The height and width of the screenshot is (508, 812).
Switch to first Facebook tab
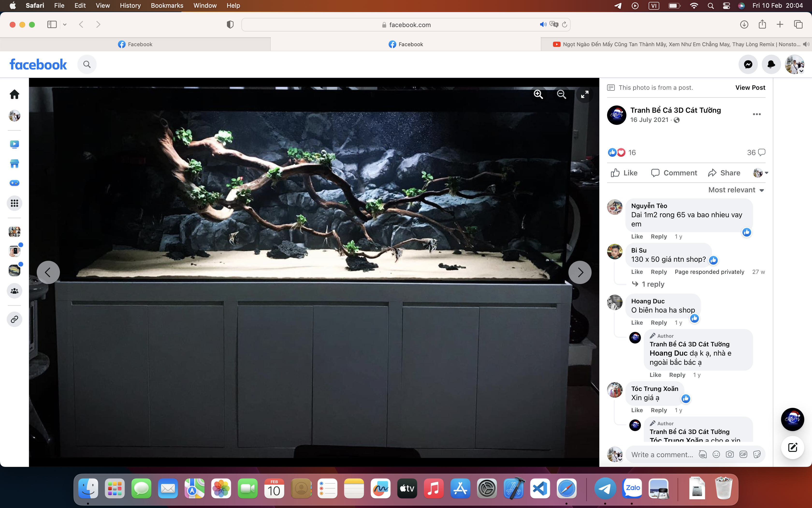pos(135,44)
